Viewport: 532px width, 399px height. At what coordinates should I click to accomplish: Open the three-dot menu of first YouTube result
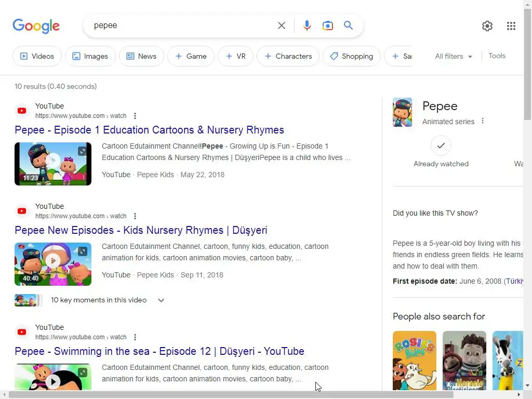tap(135, 116)
